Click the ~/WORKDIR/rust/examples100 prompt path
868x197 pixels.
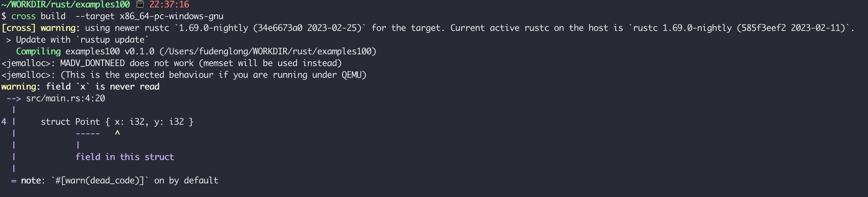[x=65, y=4]
